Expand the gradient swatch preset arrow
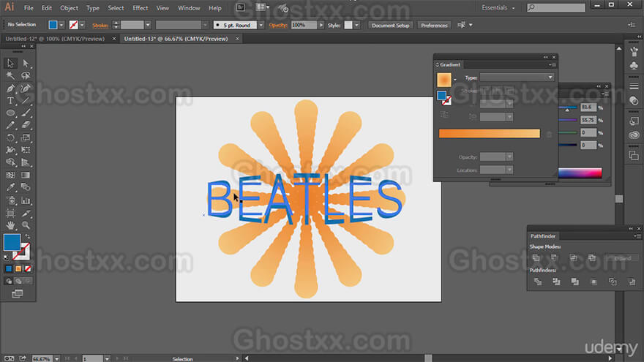The width and height of the screenshot is (644, 362). (455, 80)
